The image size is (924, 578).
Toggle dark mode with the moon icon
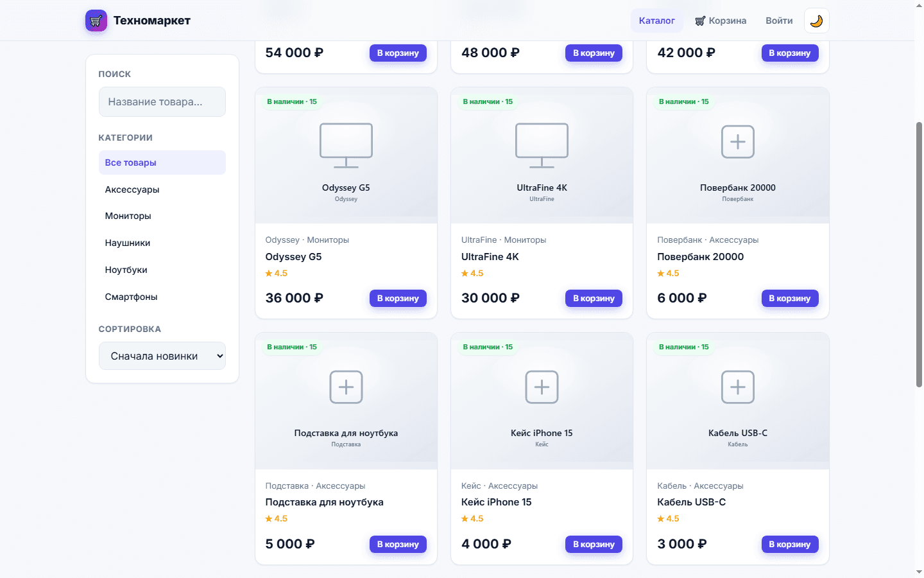click(816, 21)
